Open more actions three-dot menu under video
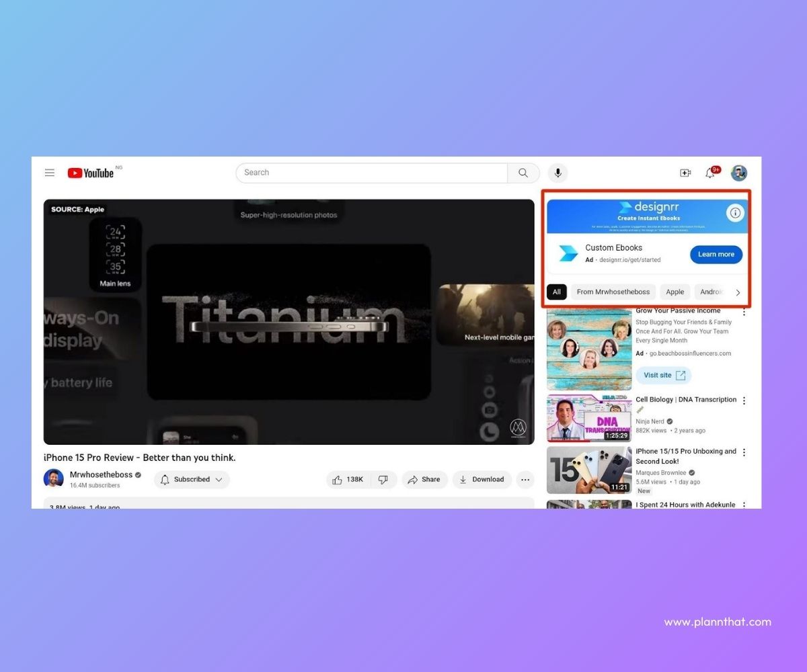 525,480
